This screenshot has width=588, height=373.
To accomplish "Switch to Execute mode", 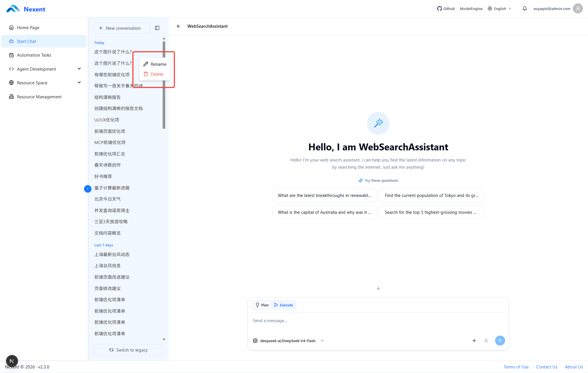I will click(x=284, y=305).
